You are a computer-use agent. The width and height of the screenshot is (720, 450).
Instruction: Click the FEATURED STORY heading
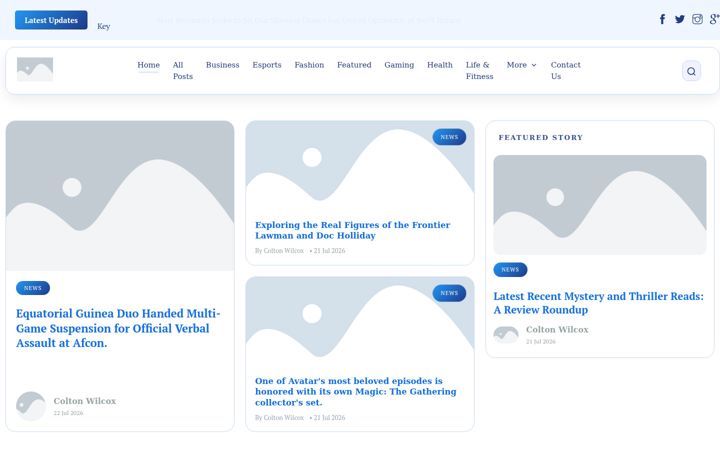pyautogui.click(x=540, y=137)
